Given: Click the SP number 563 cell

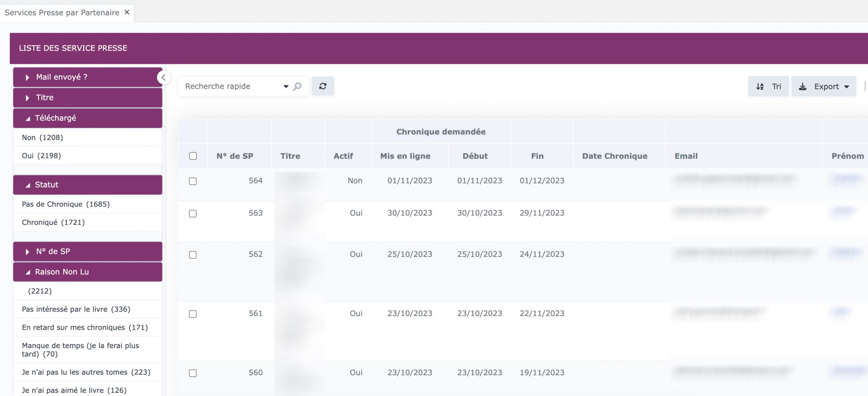Looking at the screenshot, I should (255, 213).
